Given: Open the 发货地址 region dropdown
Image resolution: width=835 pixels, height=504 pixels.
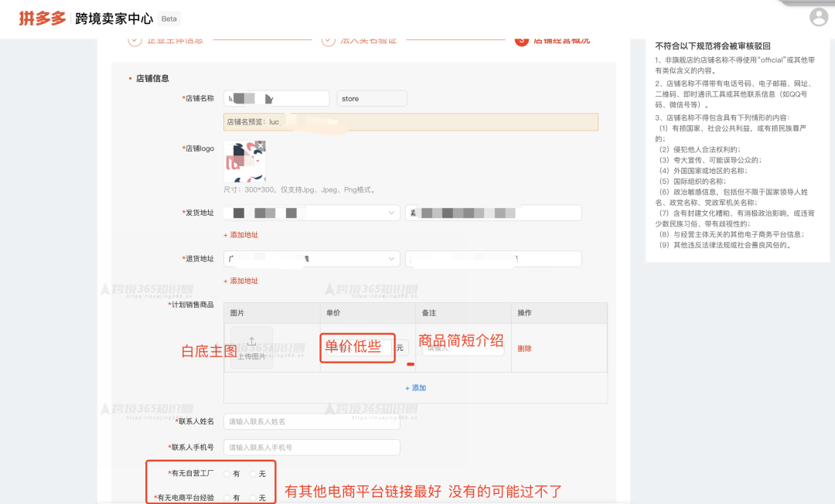Looking at the screenshot, I should tap(311, 212).
